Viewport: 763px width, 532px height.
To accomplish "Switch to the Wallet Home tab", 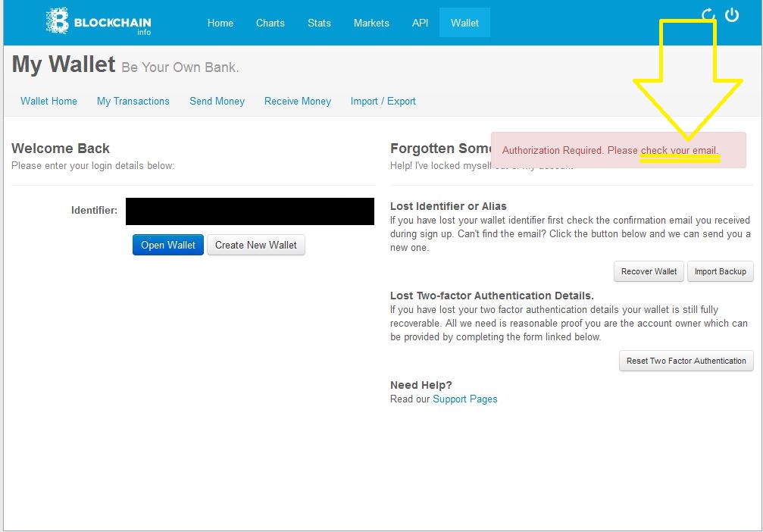I will pos(49,101).
